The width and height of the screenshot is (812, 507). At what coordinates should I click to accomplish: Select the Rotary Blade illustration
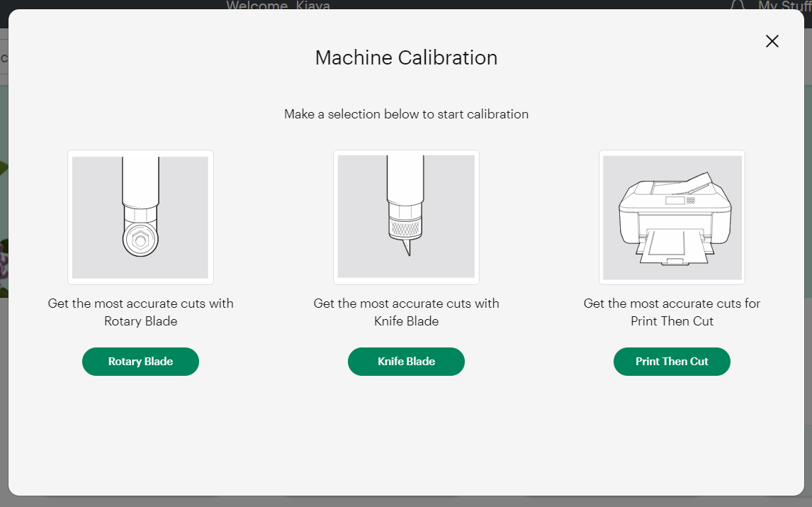140,217
